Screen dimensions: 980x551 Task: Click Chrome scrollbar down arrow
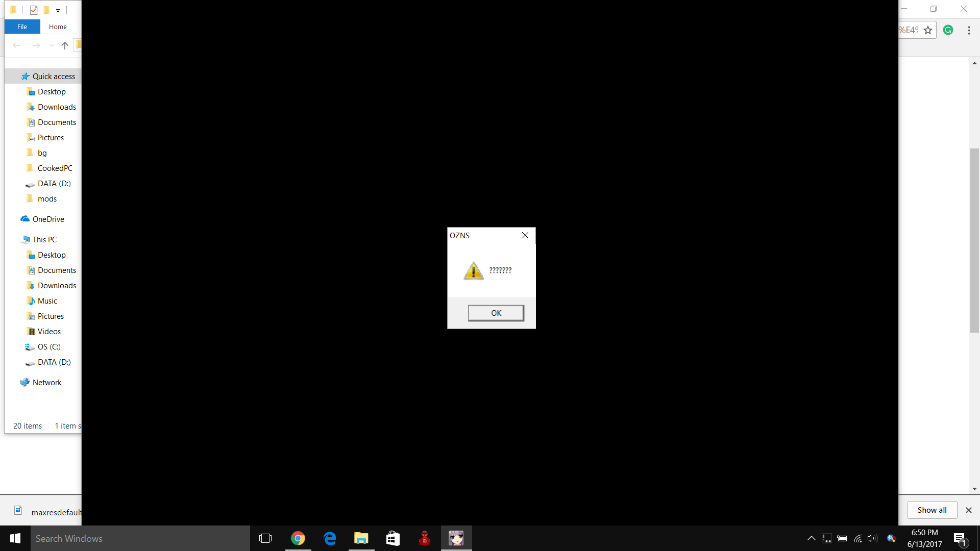(x=974, y=489)
